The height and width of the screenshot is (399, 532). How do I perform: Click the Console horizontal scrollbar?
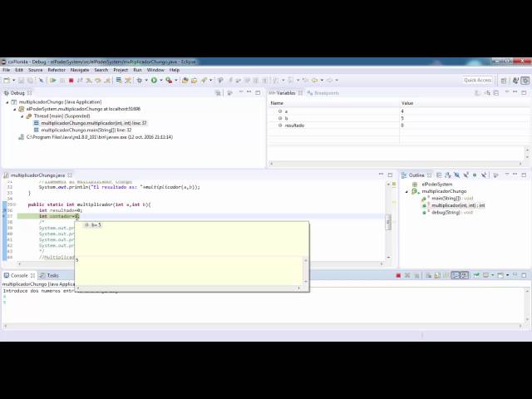pyautogui.click(x=263, y=326)
